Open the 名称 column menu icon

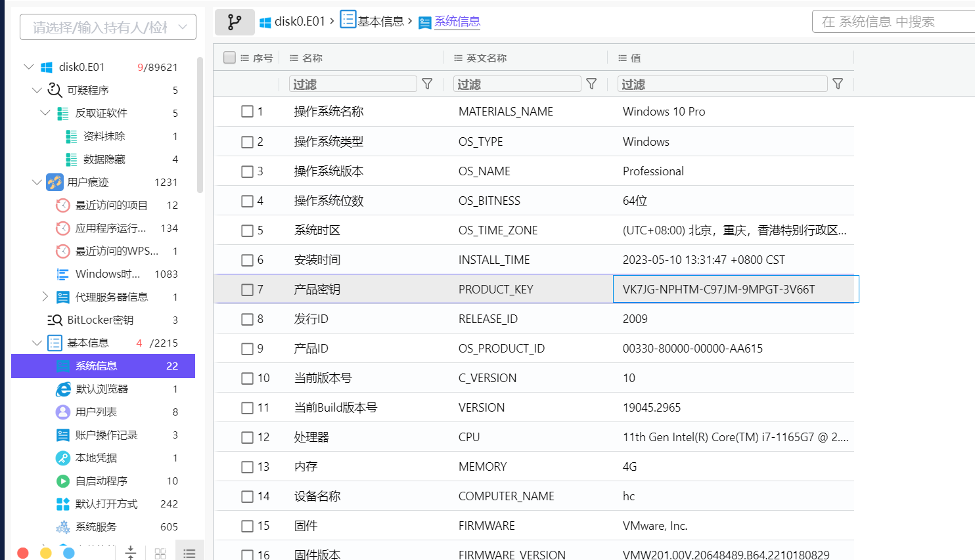coord(294,58)
